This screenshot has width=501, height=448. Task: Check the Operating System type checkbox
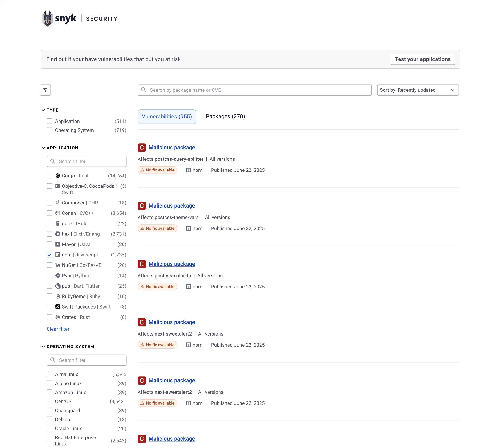click(x=49, y=130)
